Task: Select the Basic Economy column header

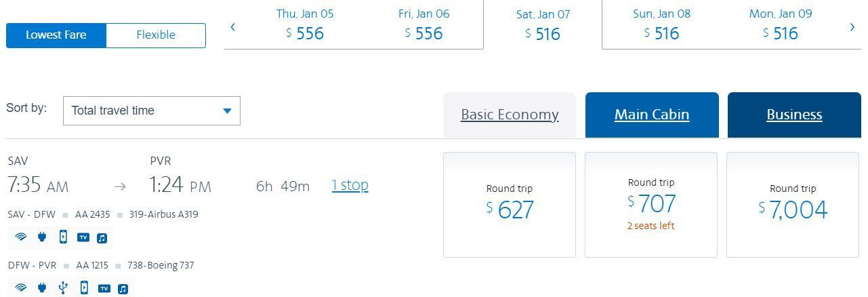Action: (x=510, y=115)
